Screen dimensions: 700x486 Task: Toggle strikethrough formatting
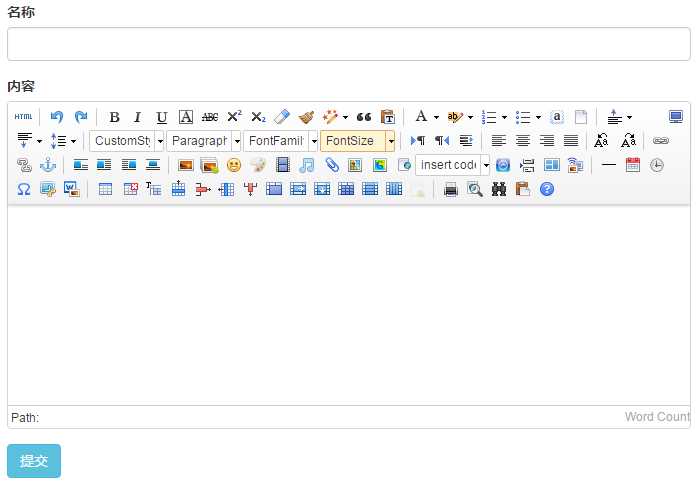pyautogui.click(x=210, y=117)
